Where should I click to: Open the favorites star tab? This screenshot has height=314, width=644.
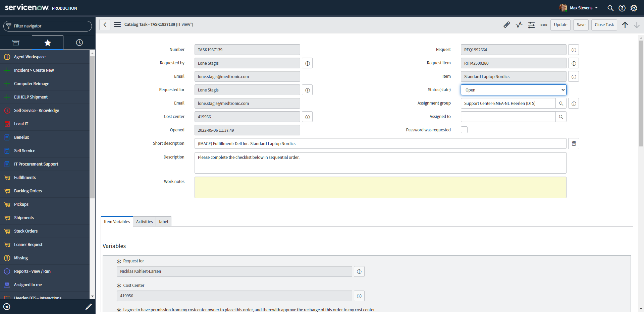(48, 43)
